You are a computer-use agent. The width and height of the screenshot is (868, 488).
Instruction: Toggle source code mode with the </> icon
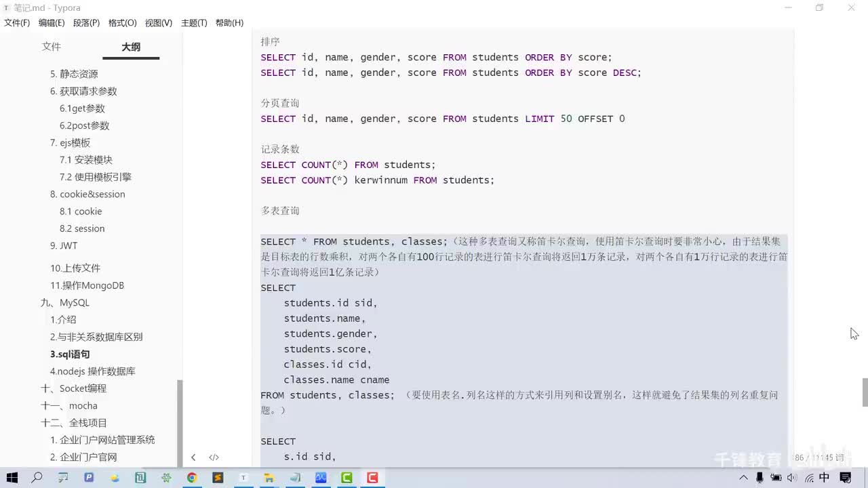(214, 457)
